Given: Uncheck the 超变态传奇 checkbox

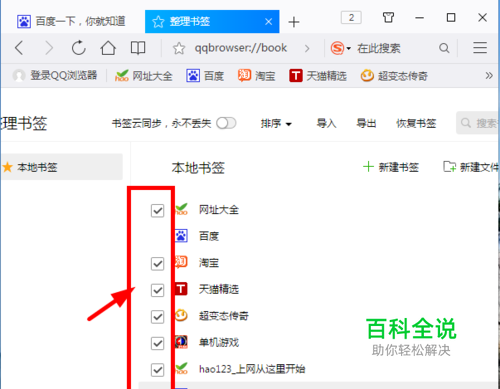Looking at the screenshot, I should [x=157, y=316].
